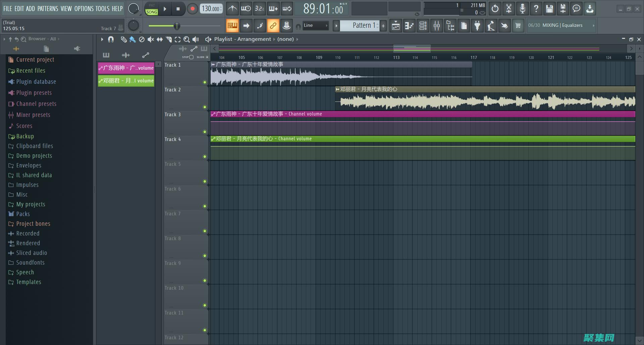Open the Line snap dropdown

(315, 25)
